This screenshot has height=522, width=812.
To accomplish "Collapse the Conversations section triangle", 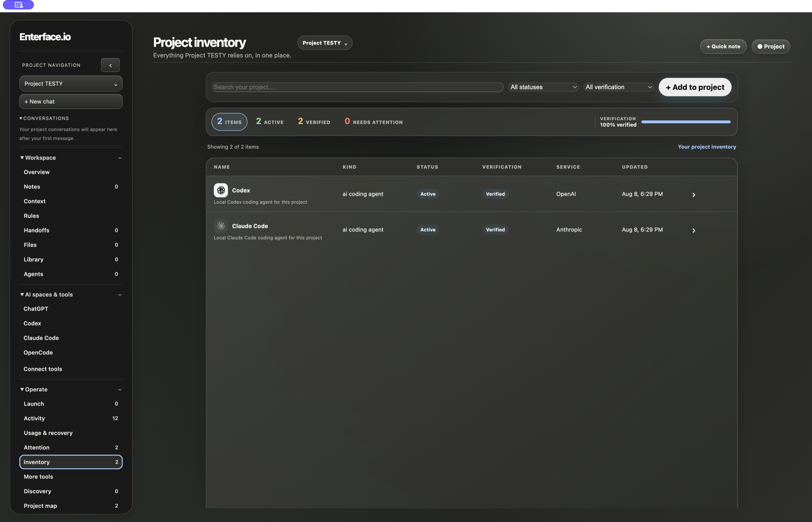I will click(x=21, y=118).
